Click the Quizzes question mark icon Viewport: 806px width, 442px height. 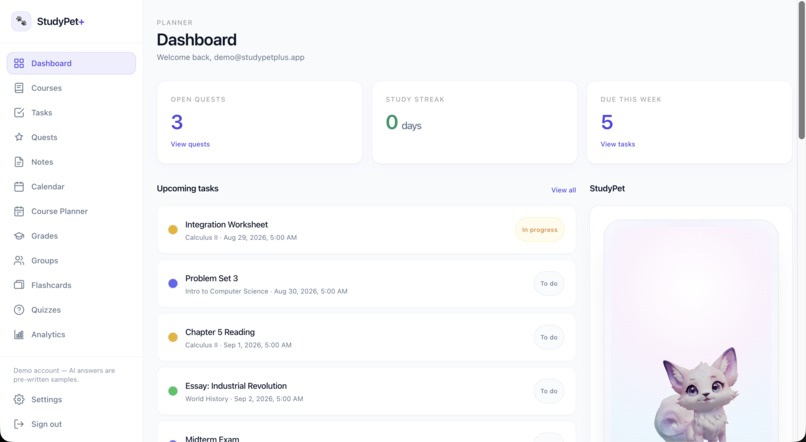click(19, 310)
